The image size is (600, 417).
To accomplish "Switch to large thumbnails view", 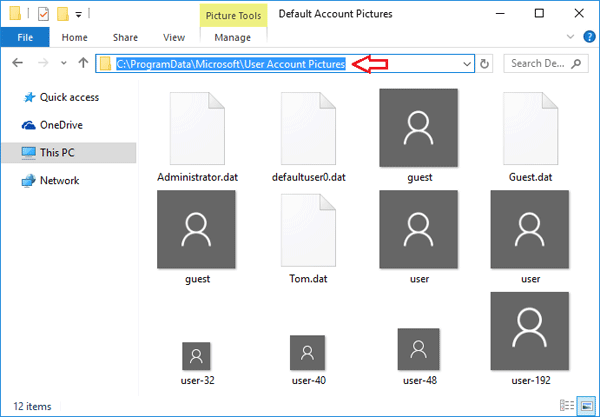I will pos(584,406).
